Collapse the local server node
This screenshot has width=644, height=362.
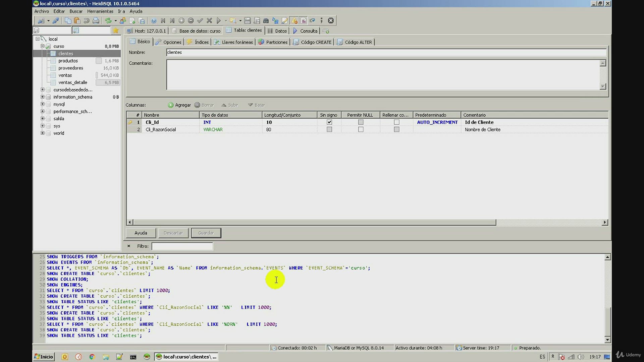pos(38,39)
